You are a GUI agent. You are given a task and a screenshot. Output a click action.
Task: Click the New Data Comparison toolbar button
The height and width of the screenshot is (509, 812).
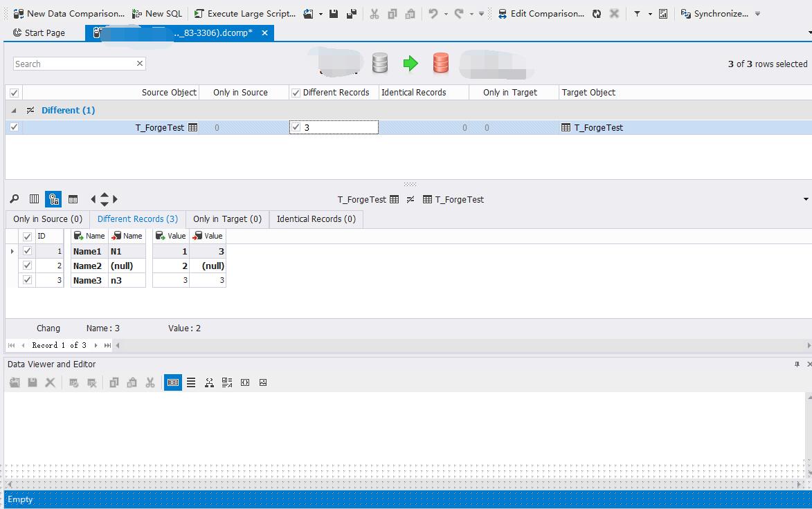69,13
